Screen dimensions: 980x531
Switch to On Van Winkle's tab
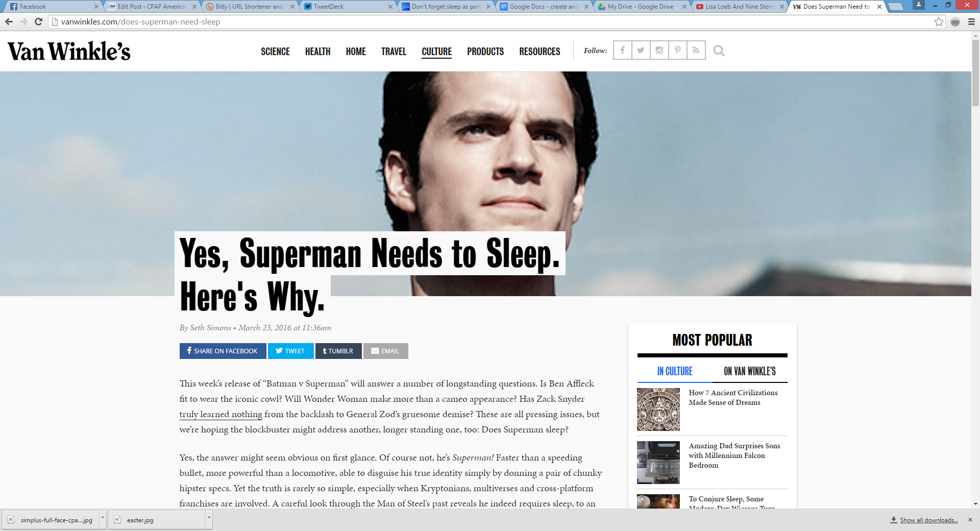(x=749, y=371)
